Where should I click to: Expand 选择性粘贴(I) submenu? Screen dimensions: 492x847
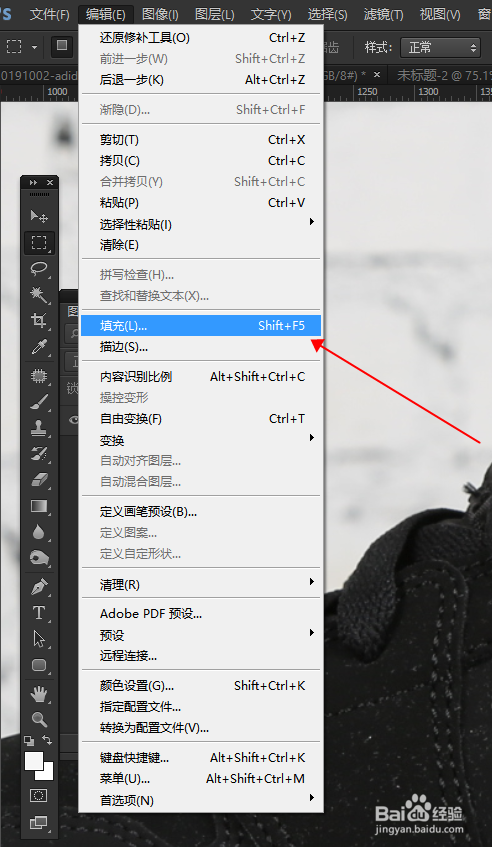(x=201, y=224)
